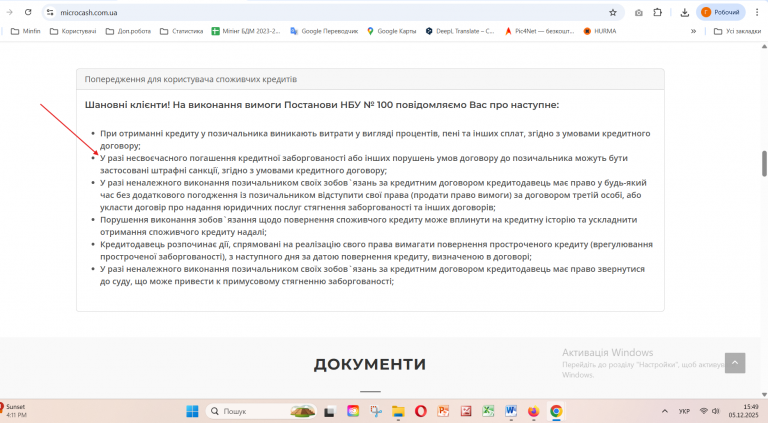768x423 pixels.
Task: Open Task View on the taskbar
Action: pos(329,411)
